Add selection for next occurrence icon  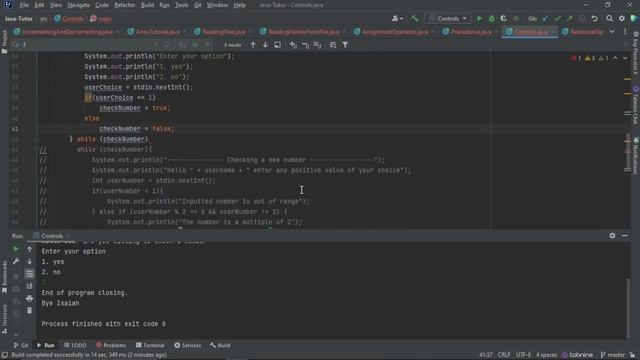tap(293, 45)
